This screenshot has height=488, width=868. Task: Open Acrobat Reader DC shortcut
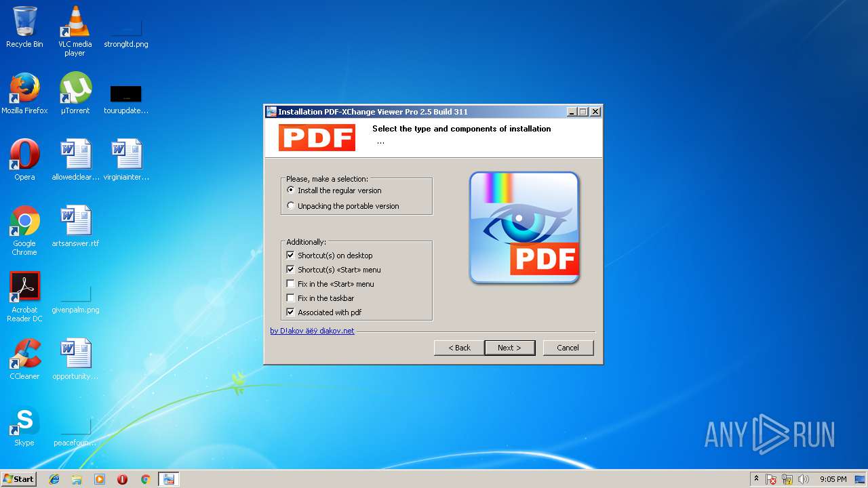click(x=24, y=297)
